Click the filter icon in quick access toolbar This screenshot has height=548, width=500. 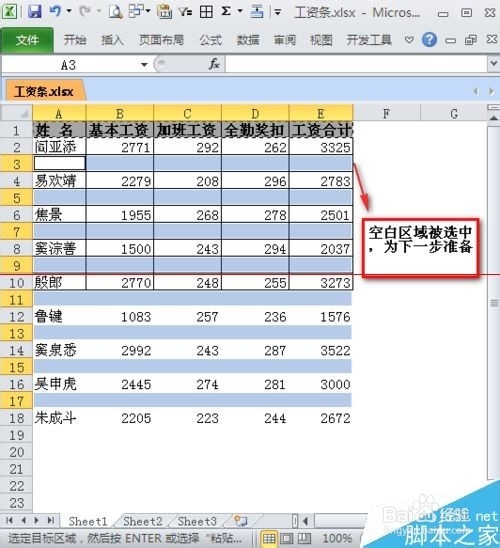[x=185, y=12]
